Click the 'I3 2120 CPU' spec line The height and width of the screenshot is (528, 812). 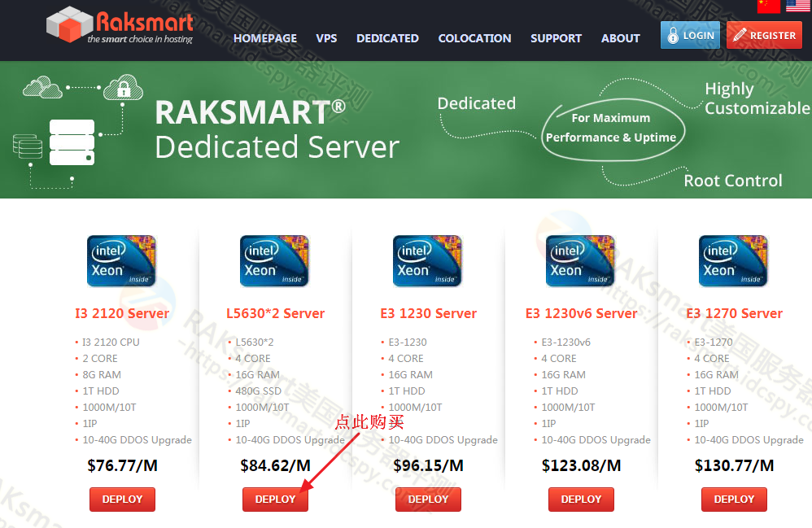[x=111, y=343]
